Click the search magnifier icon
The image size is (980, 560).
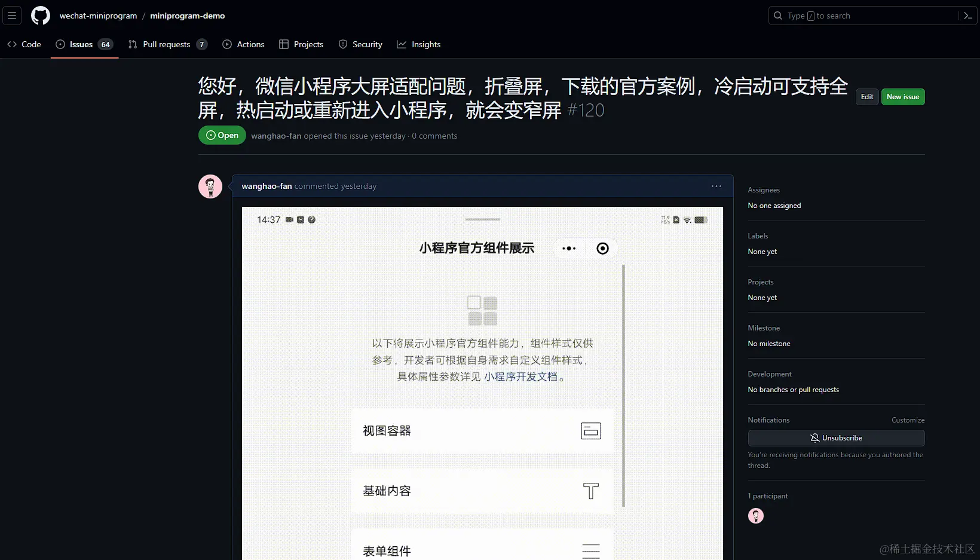[778, 16]
